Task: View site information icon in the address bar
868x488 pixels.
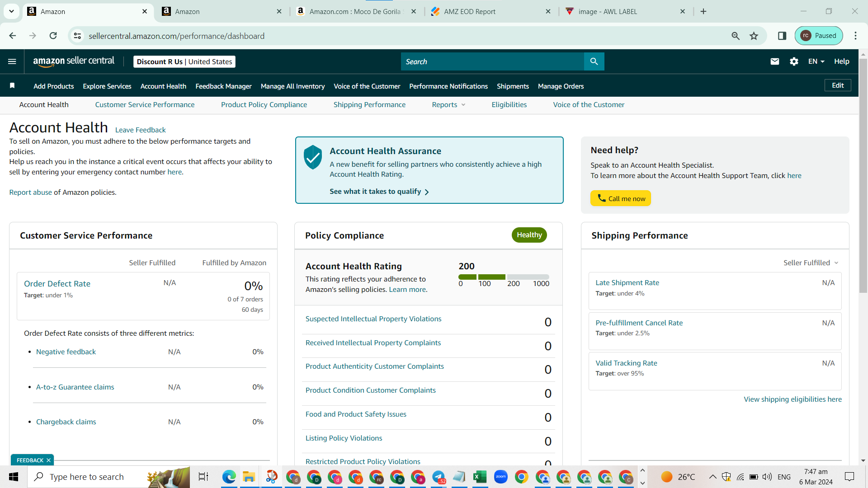Action: tap(78, 36)
